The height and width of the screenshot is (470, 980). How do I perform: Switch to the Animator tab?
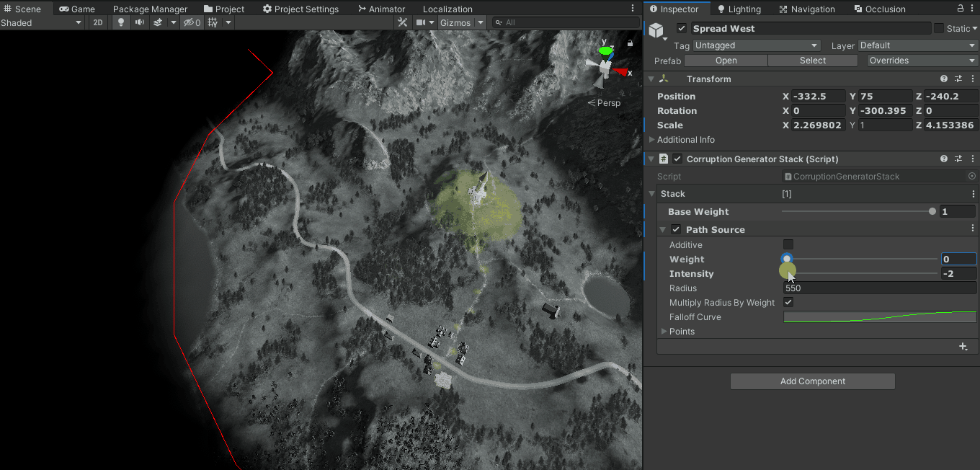(381, 9)
